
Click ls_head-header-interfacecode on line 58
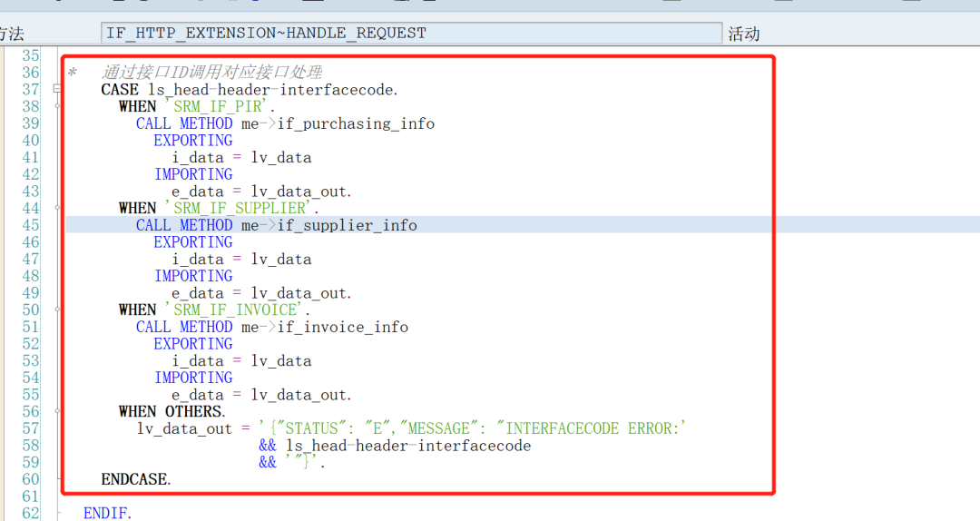pyautogui.click(x=408, y=446)
